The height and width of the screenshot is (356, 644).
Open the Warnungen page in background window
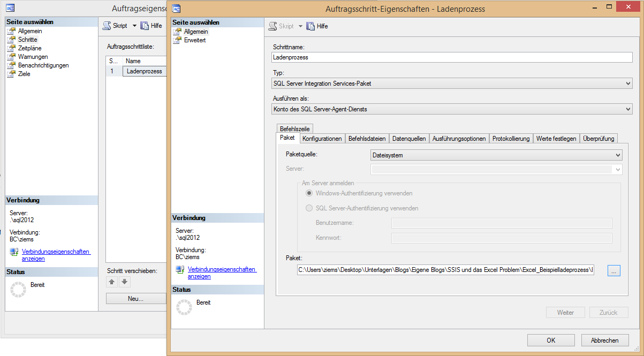[33, 57]
